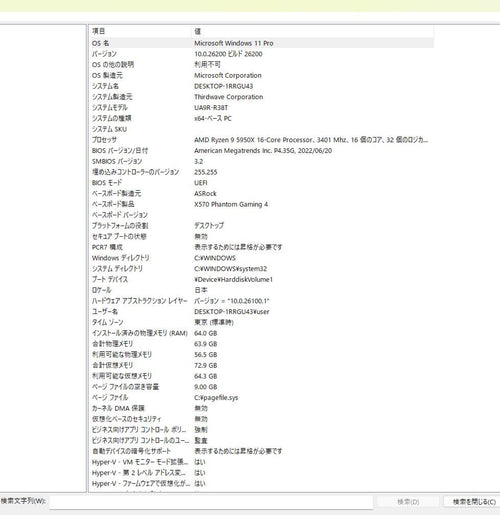Viewport: 500px width, 515px height.
Task: Select the システム SKU row
Action: (x=261, y=129)
